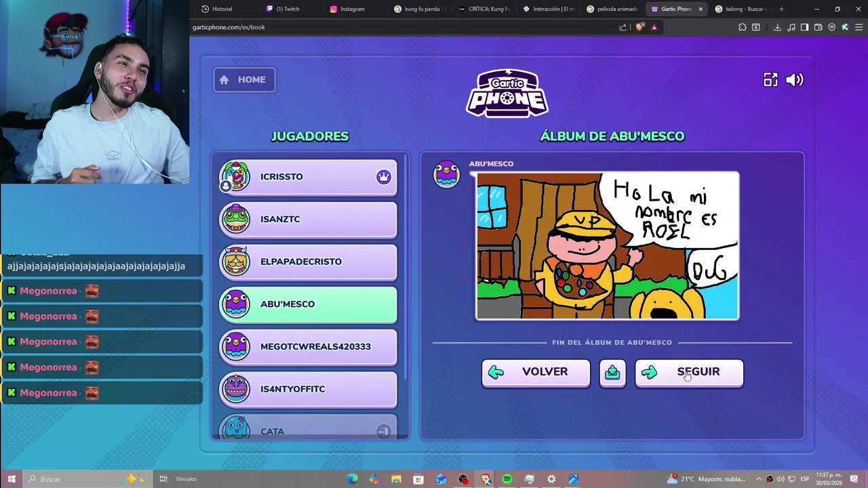Click ELPAPADECRISTO's viking avatar
This screenshot has width=868, height=488.
click(x=236, y=261)
